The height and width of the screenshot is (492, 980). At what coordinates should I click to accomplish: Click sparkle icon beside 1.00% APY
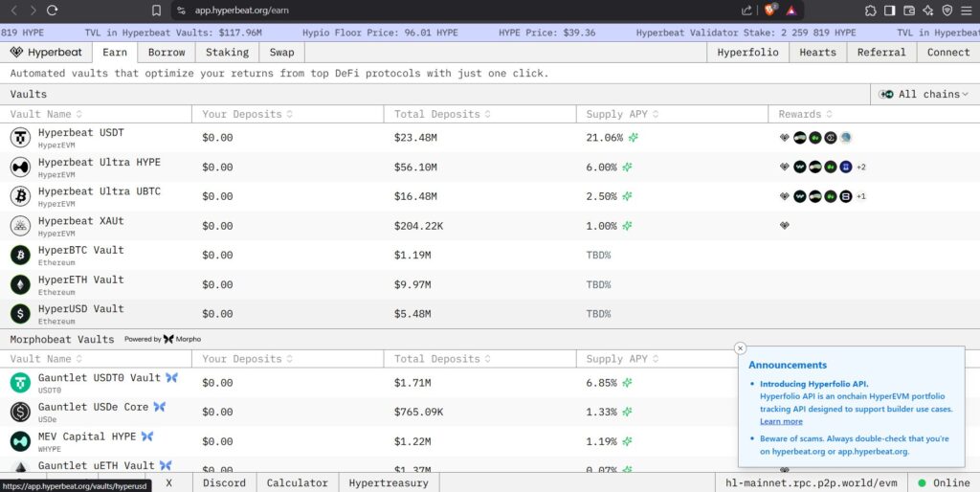point(627,226)
